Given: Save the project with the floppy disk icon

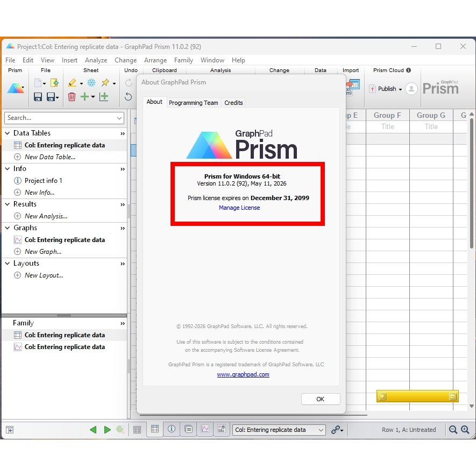Looking at the screenshot, I should pos(38,97).
